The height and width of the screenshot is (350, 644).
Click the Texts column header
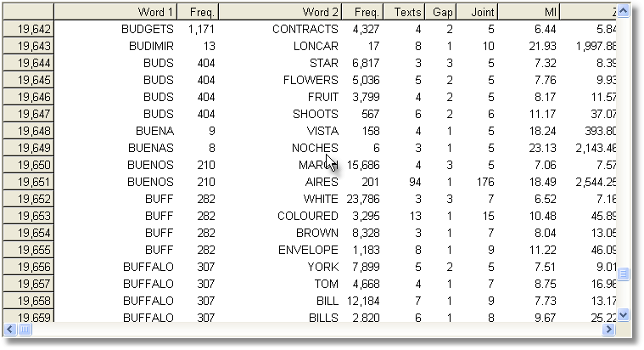405,12
